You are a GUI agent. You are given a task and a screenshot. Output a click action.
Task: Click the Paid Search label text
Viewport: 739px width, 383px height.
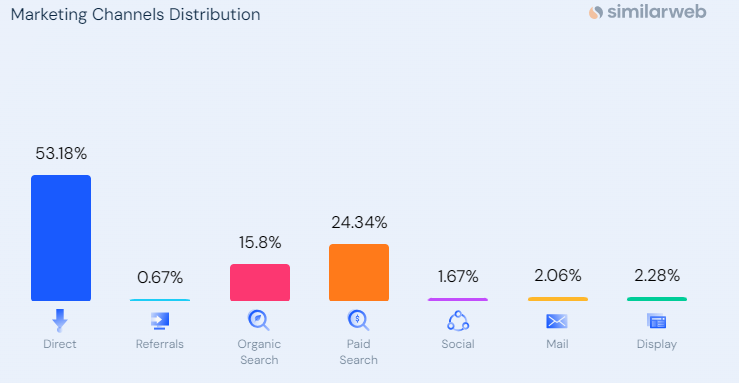tap(358, 352)
